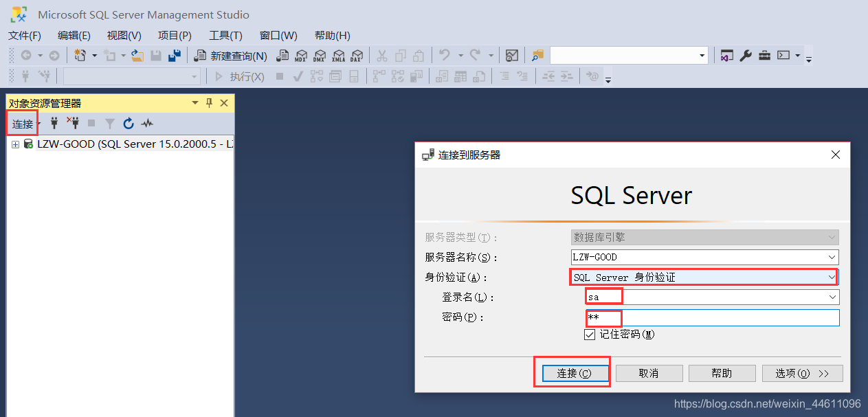Click Refresh icon in Object Explorer
Viewport: 868px width, 417px height.
[x=128, y=124]
